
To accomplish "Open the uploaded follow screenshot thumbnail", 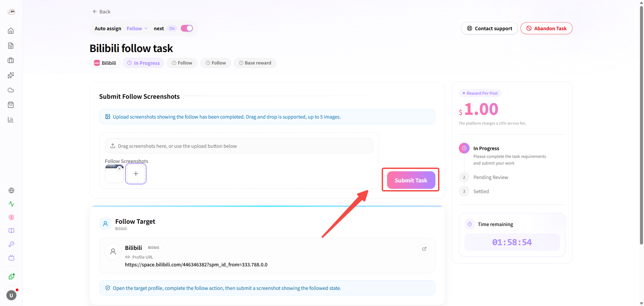I will click(114, 174).
